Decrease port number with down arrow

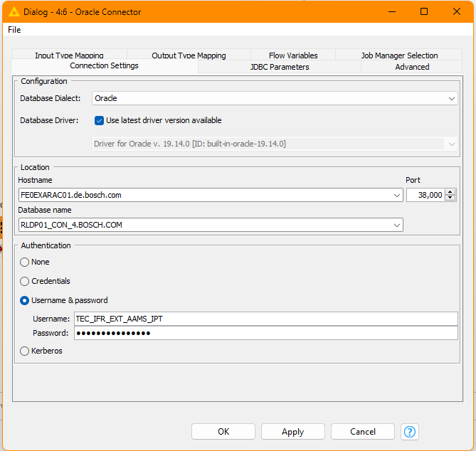point(450,198)
